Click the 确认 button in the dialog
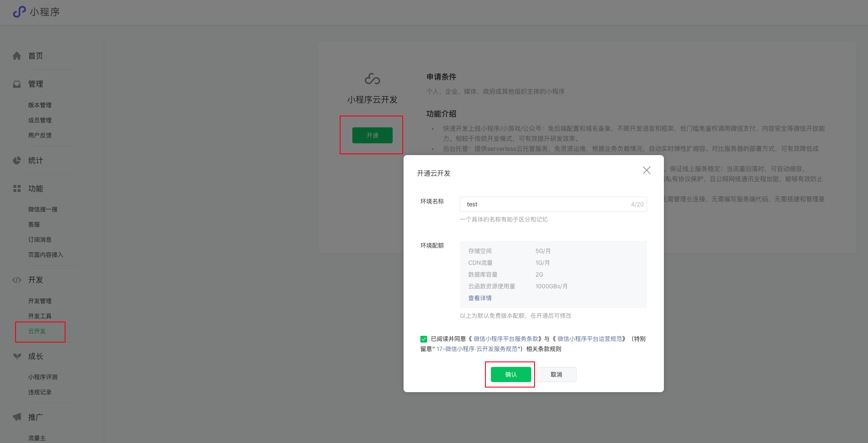Screen dimensions: 868x443 tap(511, 374)
